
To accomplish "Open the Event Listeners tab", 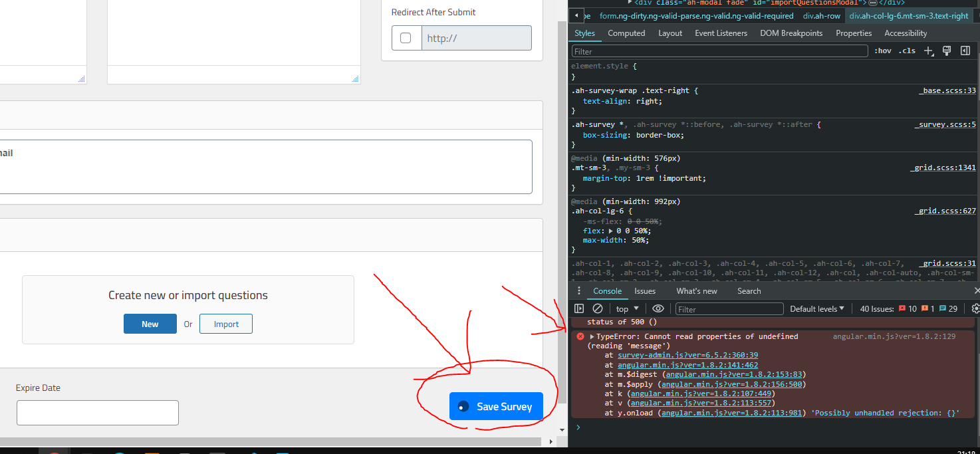I will click(721, 33).
